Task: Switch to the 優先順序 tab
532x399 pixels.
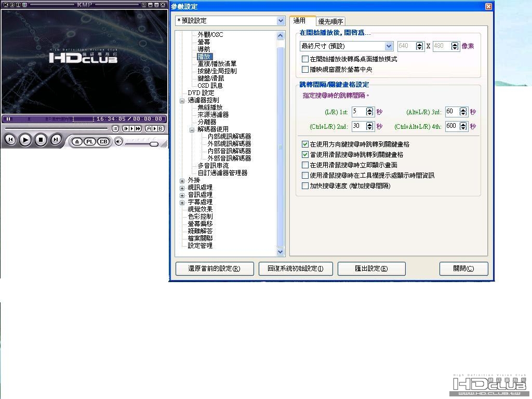Action: point(330,22)
